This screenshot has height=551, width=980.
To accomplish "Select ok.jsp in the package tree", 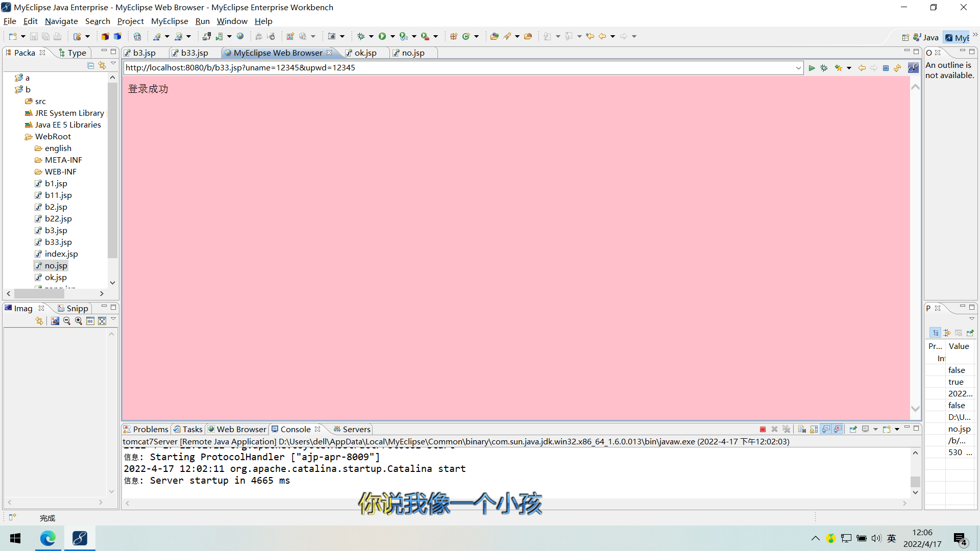I will 56,277.
